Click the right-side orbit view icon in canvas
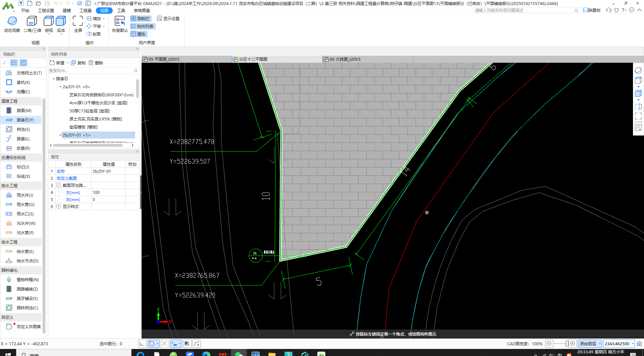 point(638,70)
